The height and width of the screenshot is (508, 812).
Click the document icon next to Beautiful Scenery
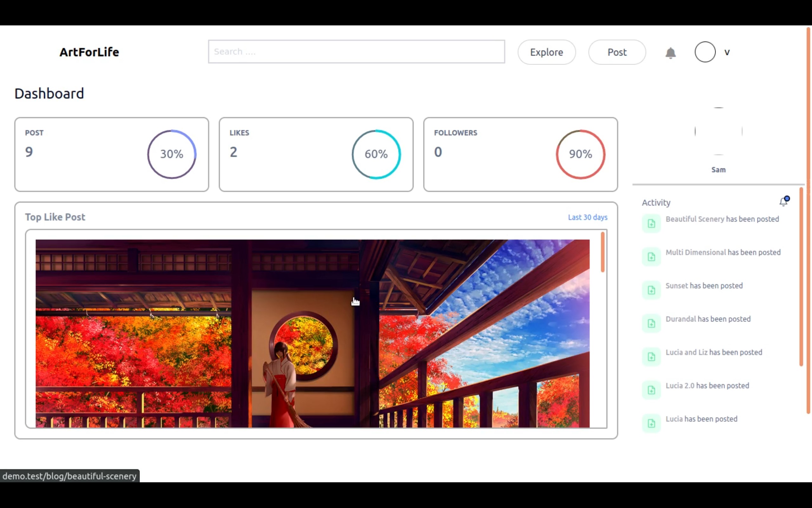pyautogui.click(x=651, y=224)
